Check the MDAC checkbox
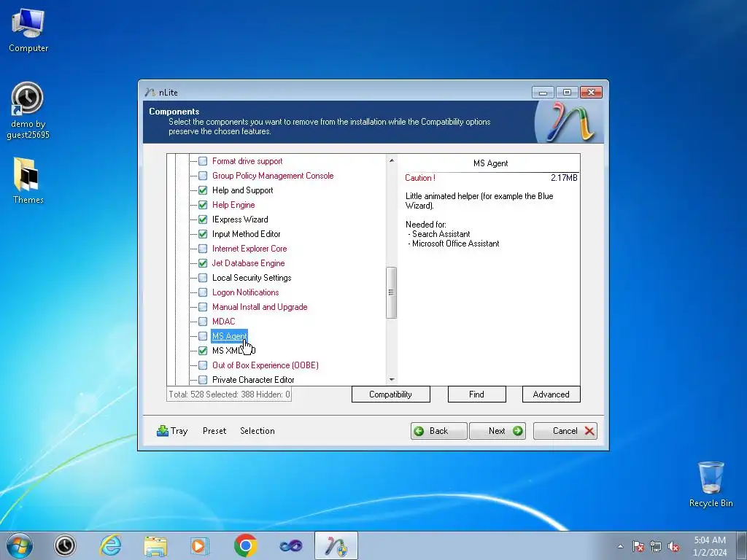The width and height of the screenshot is (747, 560). pyautogui.click(x=203, y=322)
